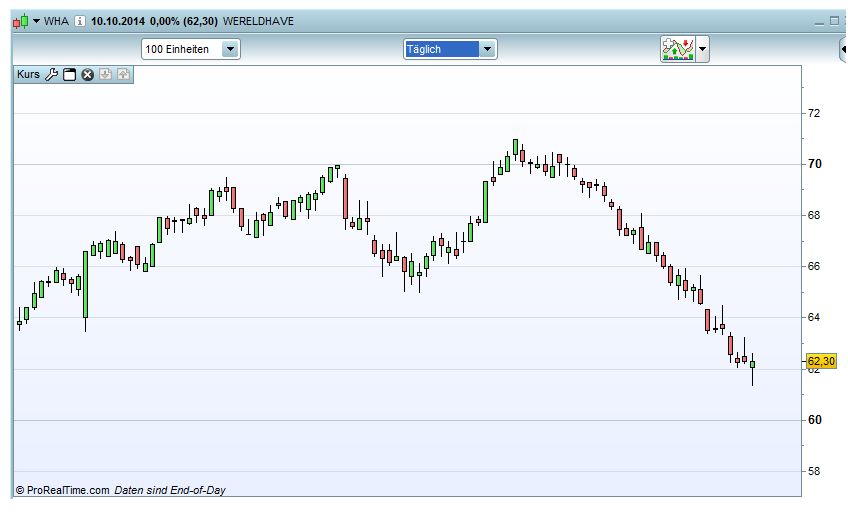Click the left-arrow collapse tab at right edge
848x526 pixels.
[x=843, y=49]
